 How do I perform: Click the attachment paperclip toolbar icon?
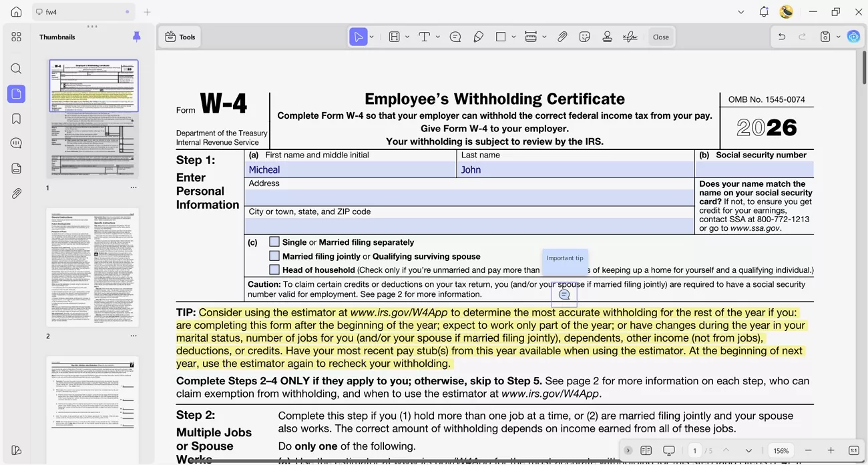(x=562, y=37)
